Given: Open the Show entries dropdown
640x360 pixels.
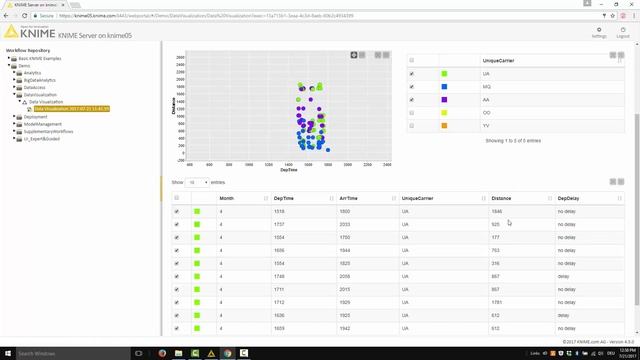Looking at the screenshot, I should [198, 182].
